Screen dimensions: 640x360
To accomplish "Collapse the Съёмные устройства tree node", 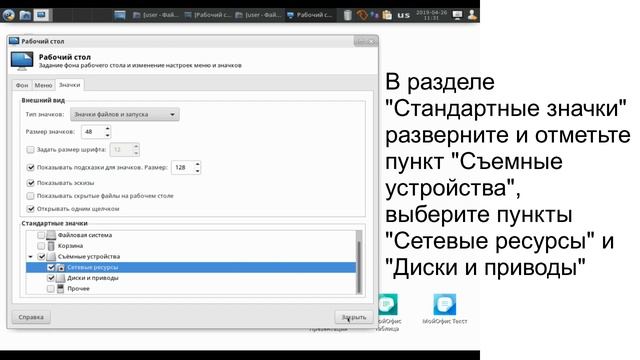I will [31, 257].
